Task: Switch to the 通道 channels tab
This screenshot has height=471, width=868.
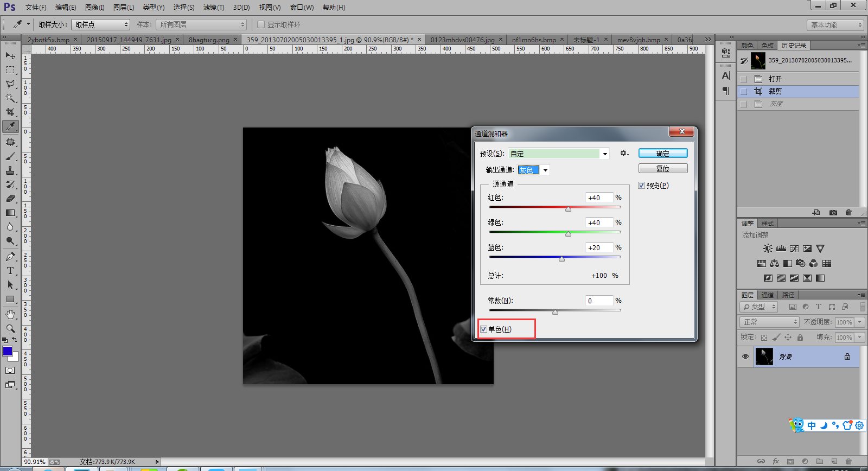Action: pyautogui.click(x=767, y=295)
